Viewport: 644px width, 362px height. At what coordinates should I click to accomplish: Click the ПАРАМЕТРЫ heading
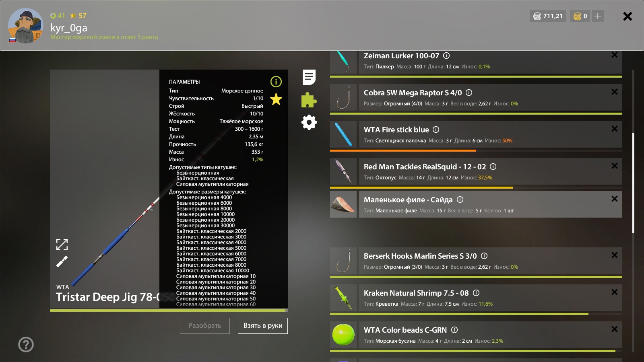point(184,82)
